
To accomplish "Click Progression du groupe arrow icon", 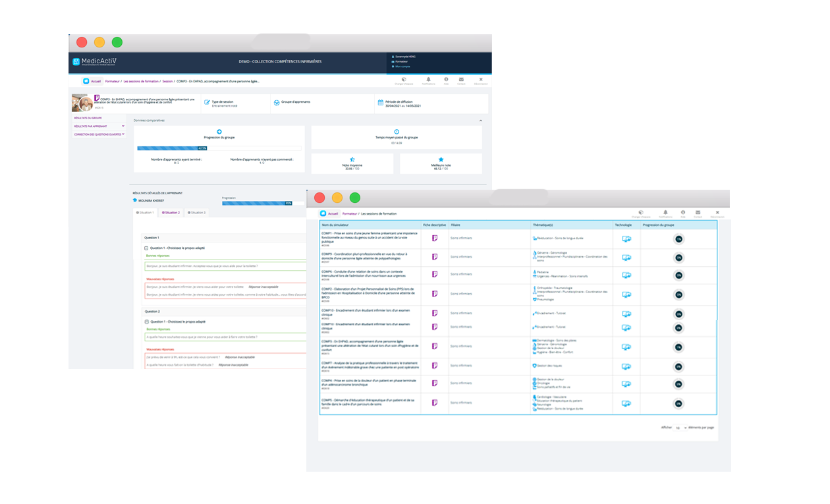I will click(x=219, y=132).
